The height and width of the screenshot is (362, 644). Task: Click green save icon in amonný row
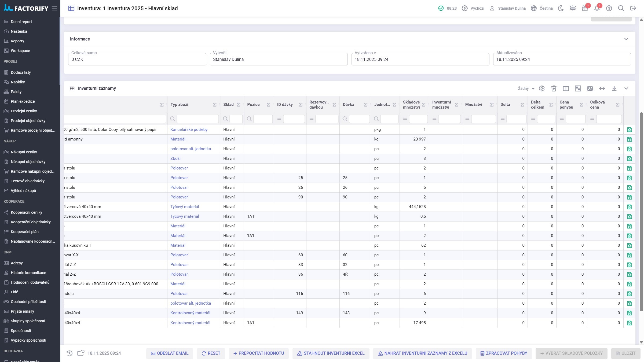tap(629, 139)
